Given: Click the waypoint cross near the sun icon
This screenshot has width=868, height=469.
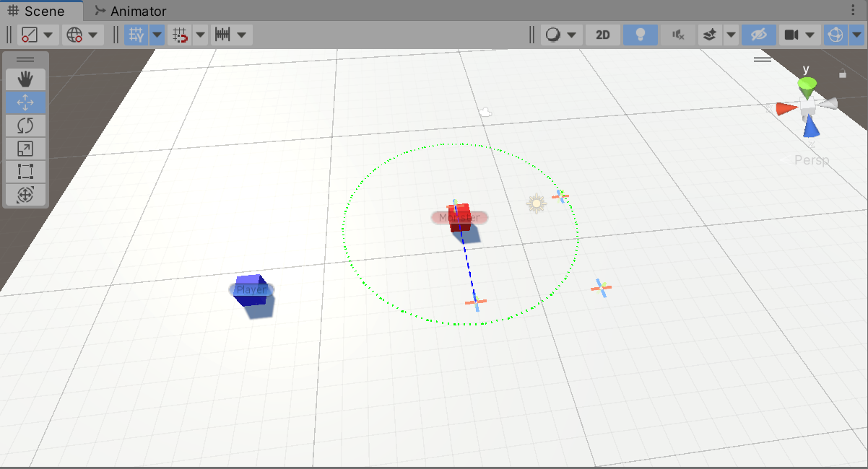Looking at the screenshot, I should [560, 196].
